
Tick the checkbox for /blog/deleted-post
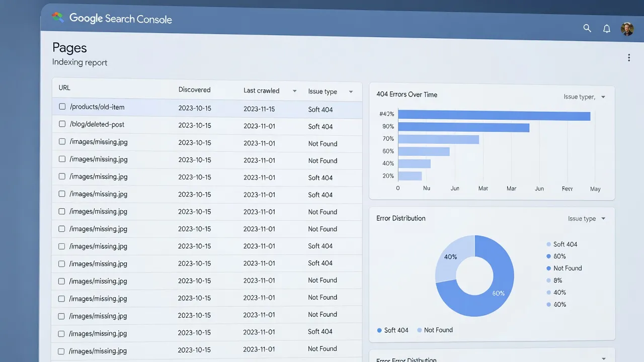point(62,124)
